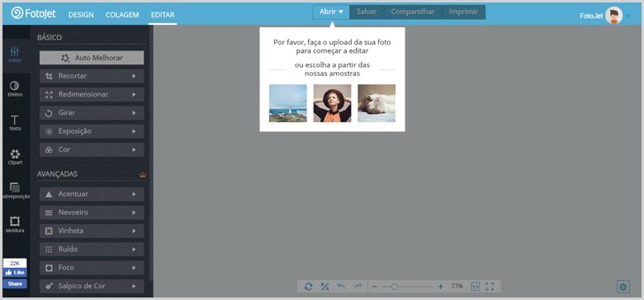Expand the Acentuar advanced option

[92, 194]
